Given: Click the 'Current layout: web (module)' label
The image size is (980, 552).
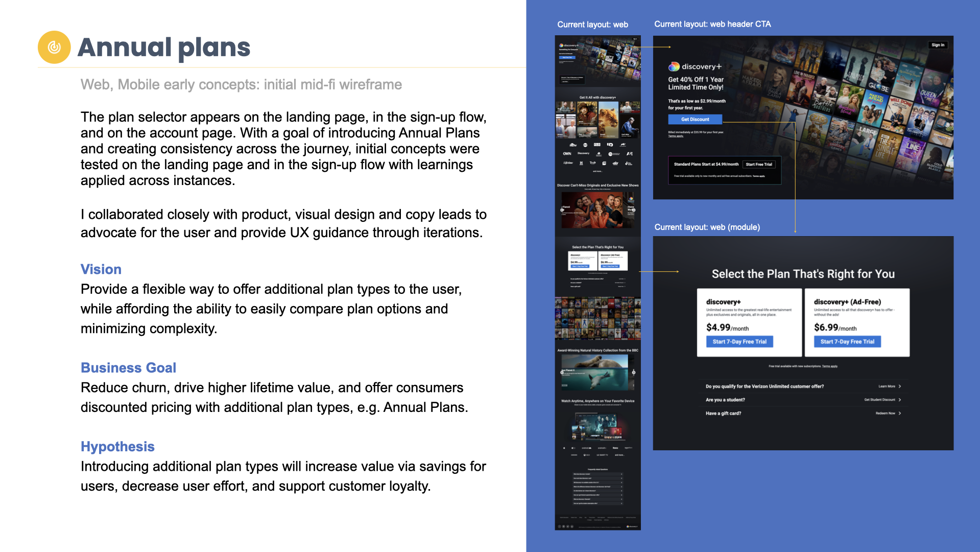Looking at the screenshot, I should coord(707,227).
